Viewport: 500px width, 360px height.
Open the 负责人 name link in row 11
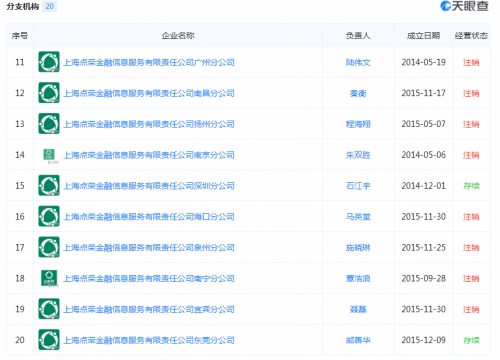tap(358, 62)
